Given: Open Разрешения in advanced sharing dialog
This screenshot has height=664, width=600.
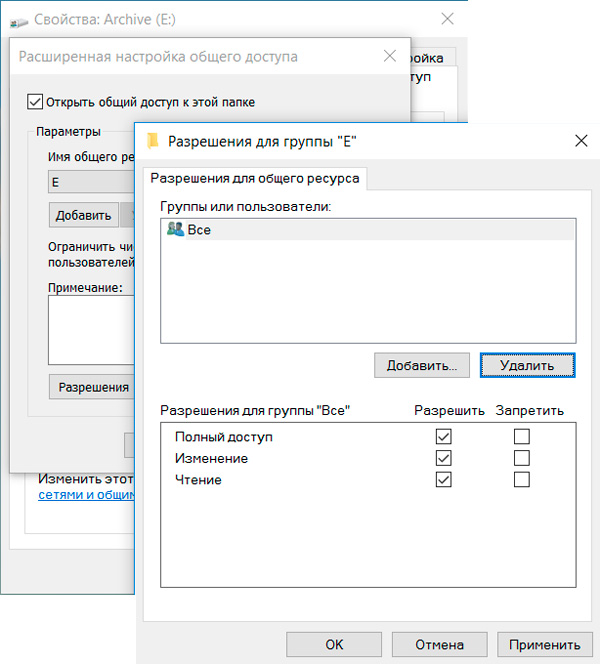Looking at the screenshot, I should (92, 387).
